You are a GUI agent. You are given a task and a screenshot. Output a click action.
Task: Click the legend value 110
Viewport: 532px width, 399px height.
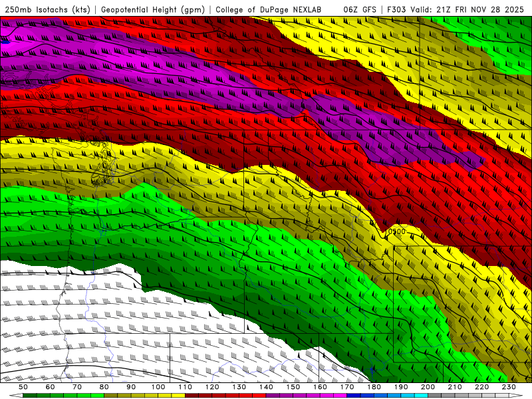click(x=186, y=387)
